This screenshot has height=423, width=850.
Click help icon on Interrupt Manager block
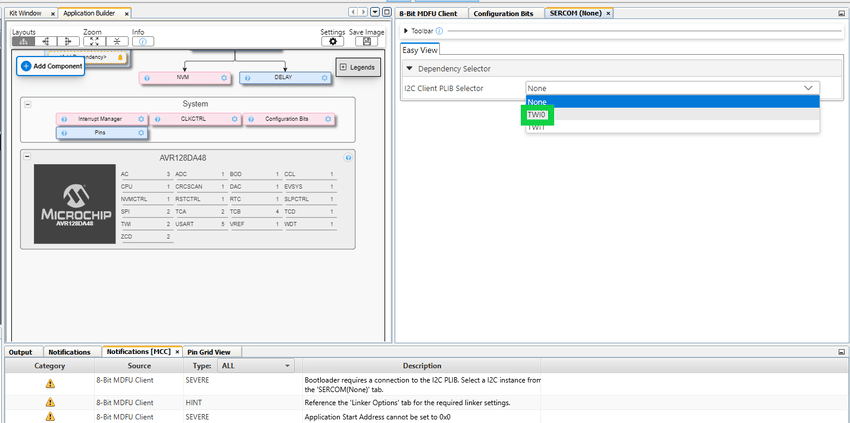[64, 119]
